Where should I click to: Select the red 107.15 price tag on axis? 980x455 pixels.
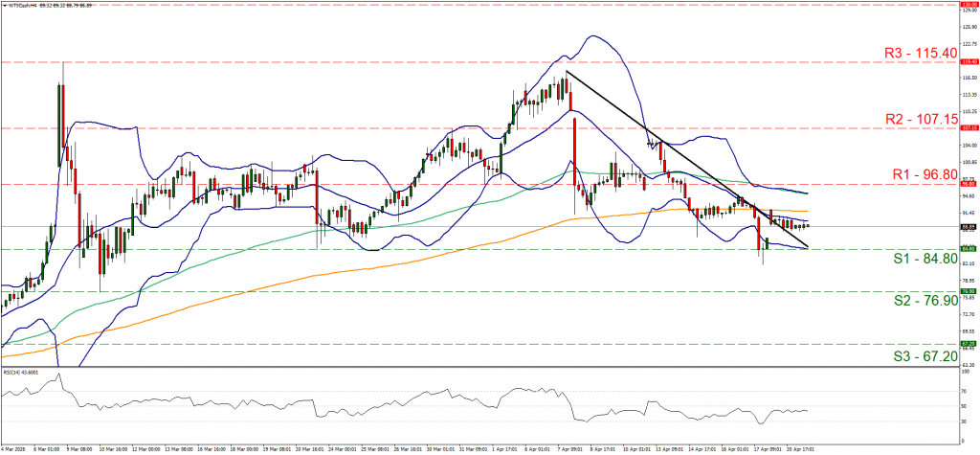(x=969, y=129)
